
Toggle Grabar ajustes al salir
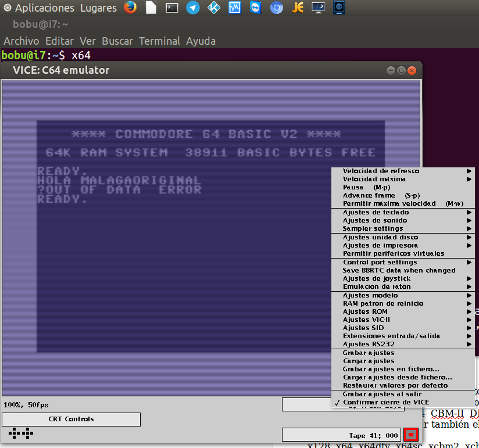click(403, 394)
